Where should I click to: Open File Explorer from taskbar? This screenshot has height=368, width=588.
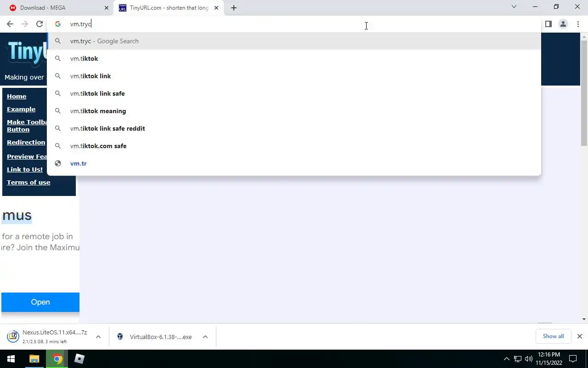pos(34,359)
